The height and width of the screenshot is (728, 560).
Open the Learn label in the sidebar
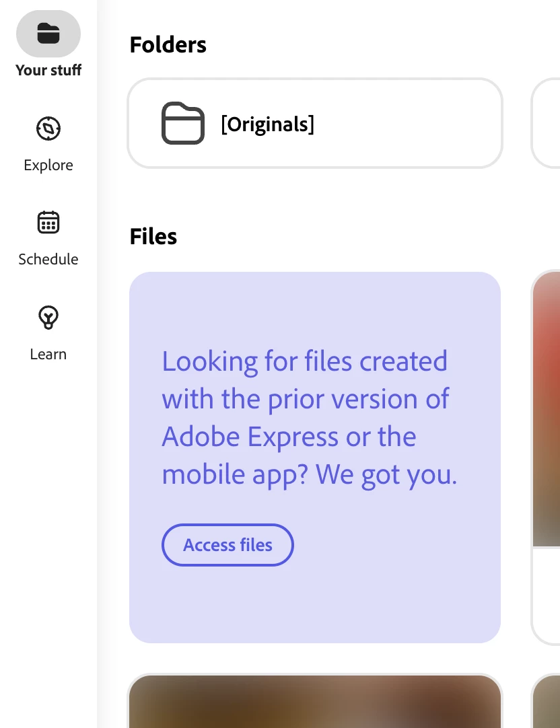(48, 355)
